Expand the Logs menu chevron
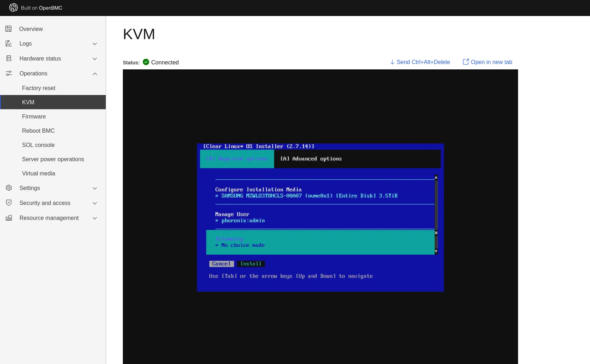590x364 pixels. pyautogui.click(x=95, y=44)
